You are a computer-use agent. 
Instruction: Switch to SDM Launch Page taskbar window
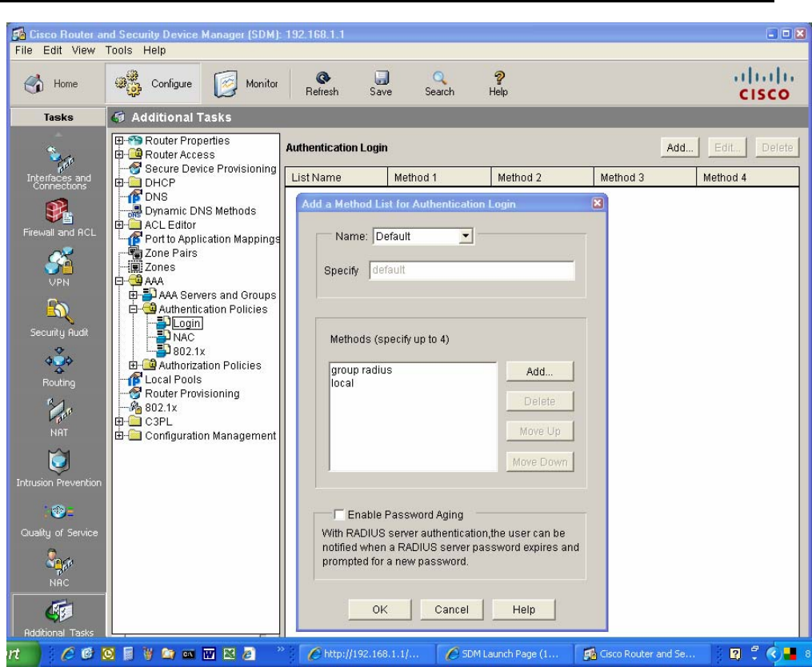click(503, 654)
